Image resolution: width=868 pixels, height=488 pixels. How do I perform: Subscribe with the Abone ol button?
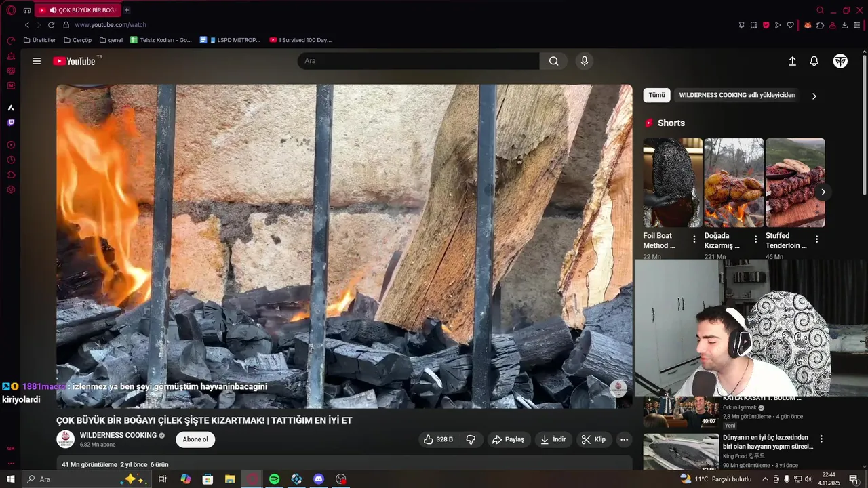(x=195, y=439)
